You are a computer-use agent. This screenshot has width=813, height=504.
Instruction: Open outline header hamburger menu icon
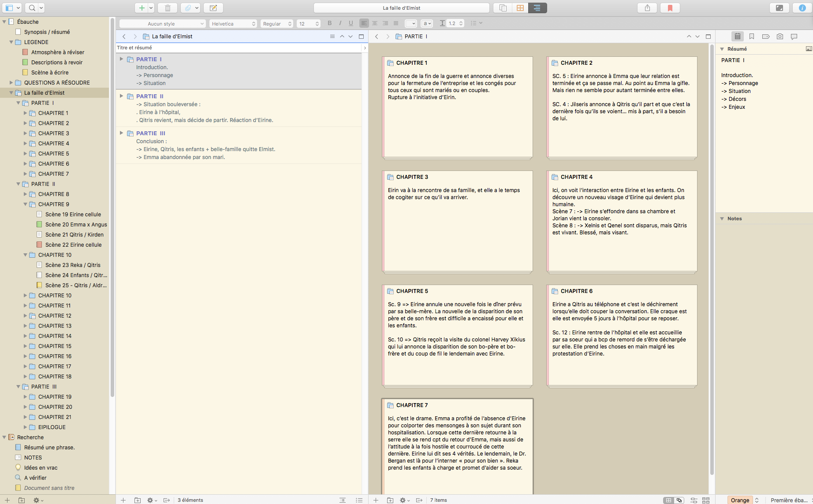pos(332,37)
